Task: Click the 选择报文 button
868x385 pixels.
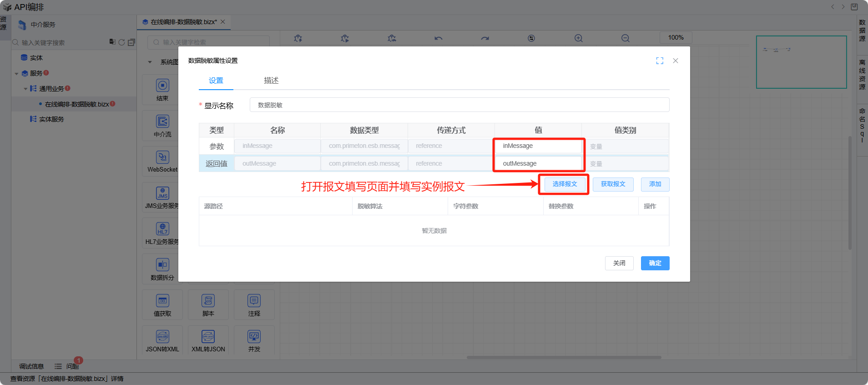Action: pos(565,184)
